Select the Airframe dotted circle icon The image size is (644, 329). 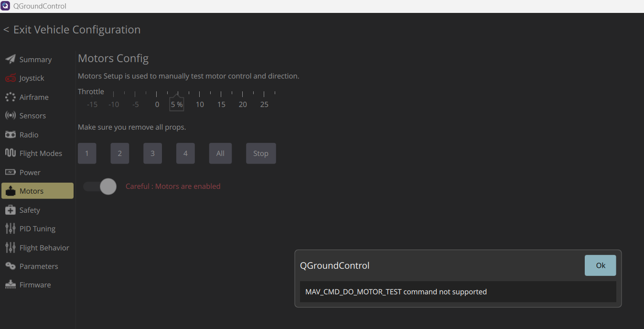pyautogui.click(x=11, y=97)
